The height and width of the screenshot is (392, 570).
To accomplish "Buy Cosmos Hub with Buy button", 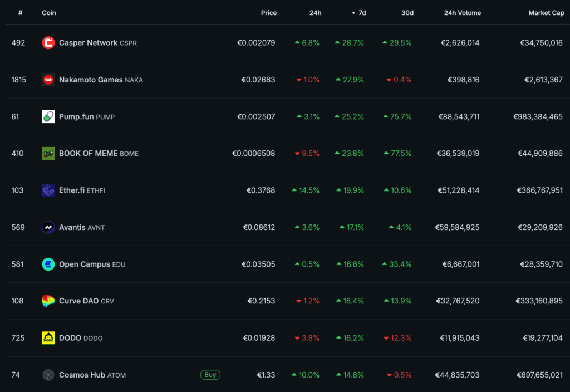I will click(210, 375).
